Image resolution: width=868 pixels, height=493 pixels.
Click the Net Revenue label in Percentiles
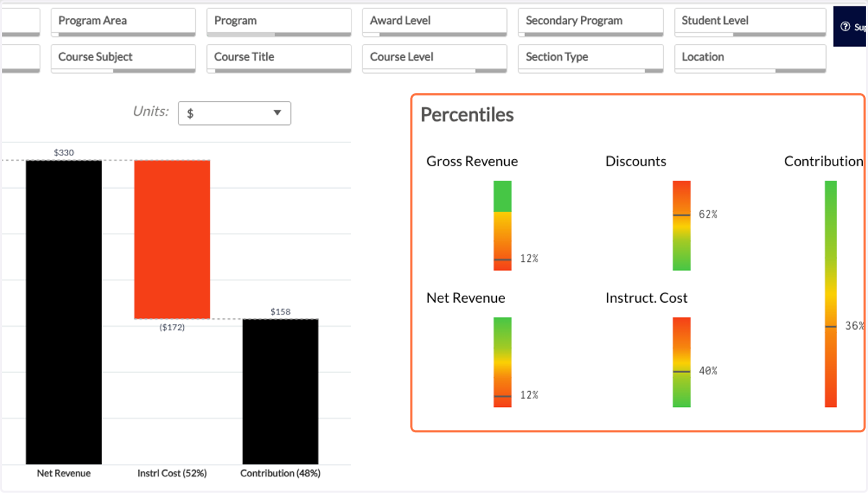tap(466, 298)
